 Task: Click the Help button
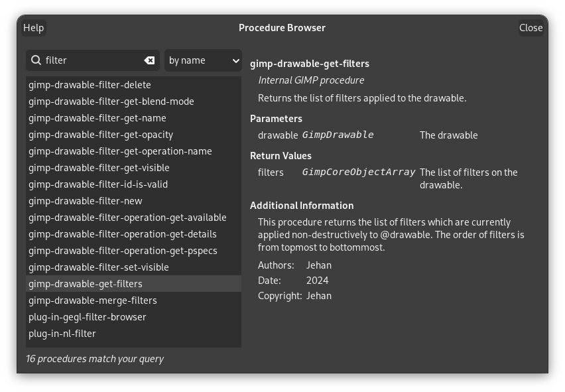(x=33, y=28)
